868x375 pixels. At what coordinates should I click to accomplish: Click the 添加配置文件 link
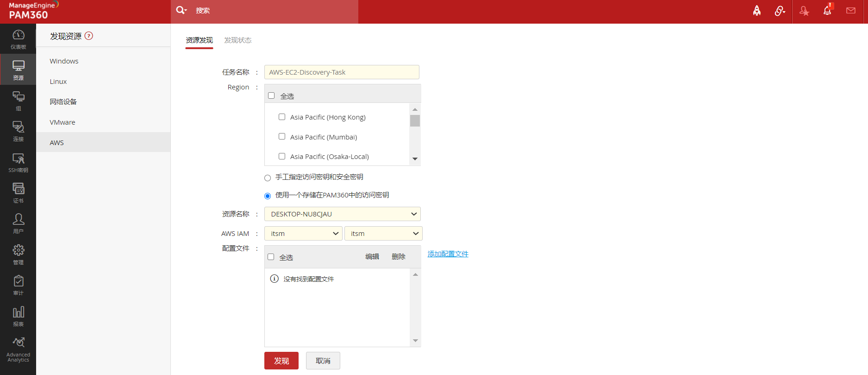click(448, 254)
